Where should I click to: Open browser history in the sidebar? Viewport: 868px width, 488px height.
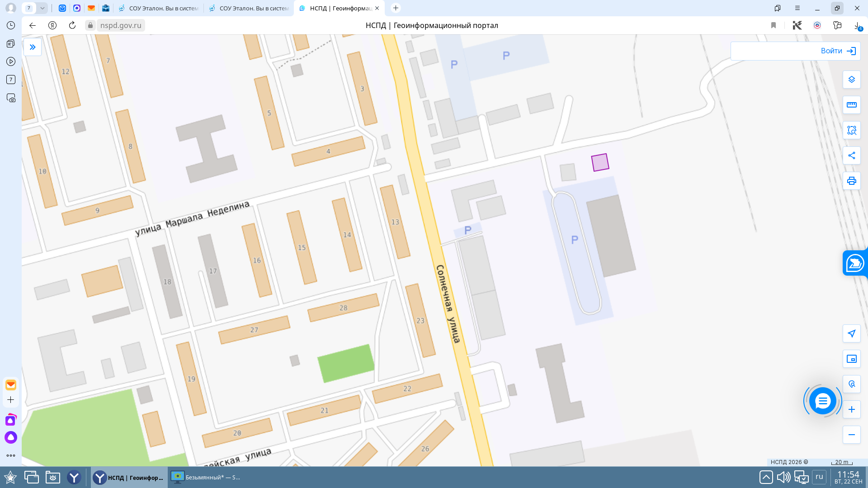pyautogui.click(x=11, y=25)
